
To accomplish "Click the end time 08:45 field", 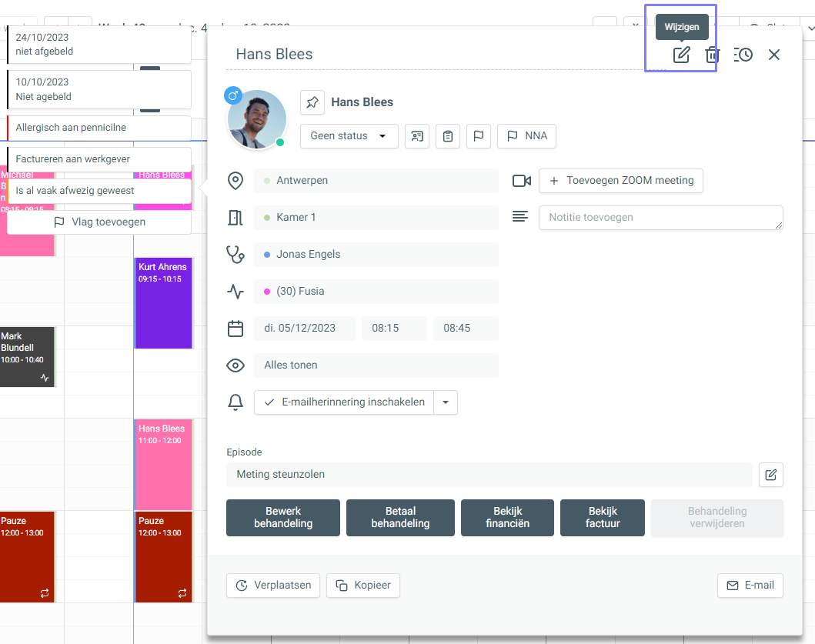I will pos(466,328).
